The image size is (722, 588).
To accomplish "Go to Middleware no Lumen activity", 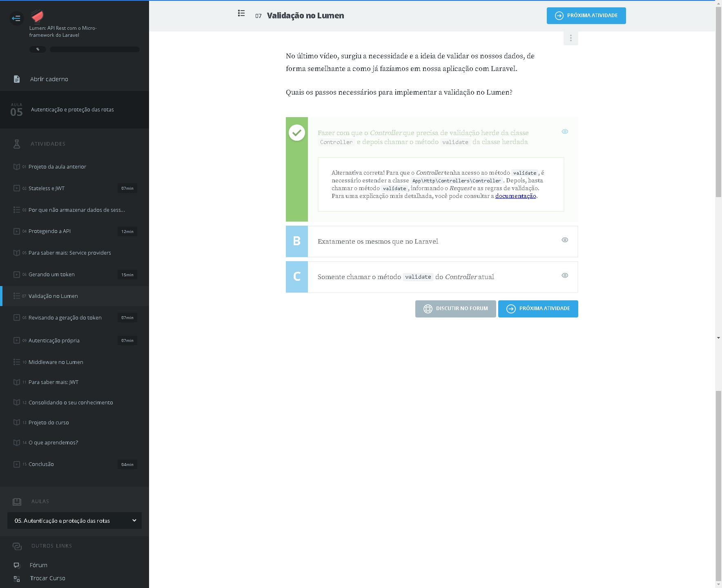I will point(56,362).
